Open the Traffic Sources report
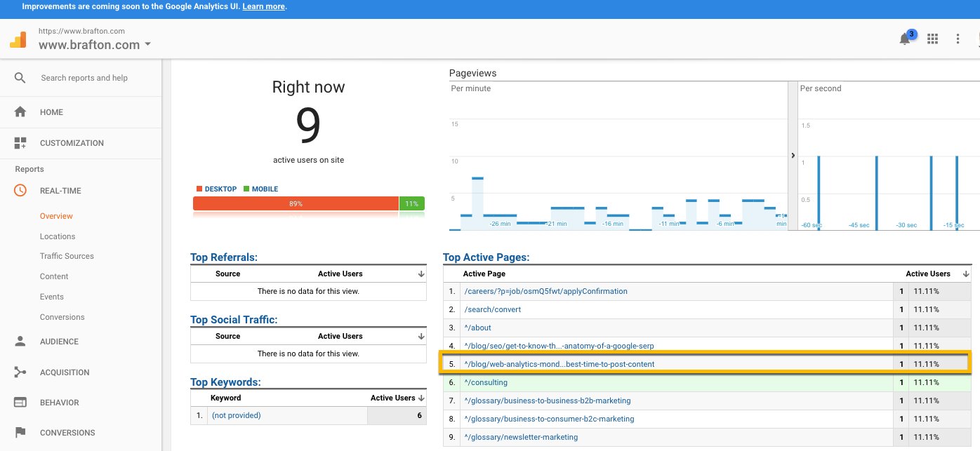Screen dimensions: 980x451 67,256
